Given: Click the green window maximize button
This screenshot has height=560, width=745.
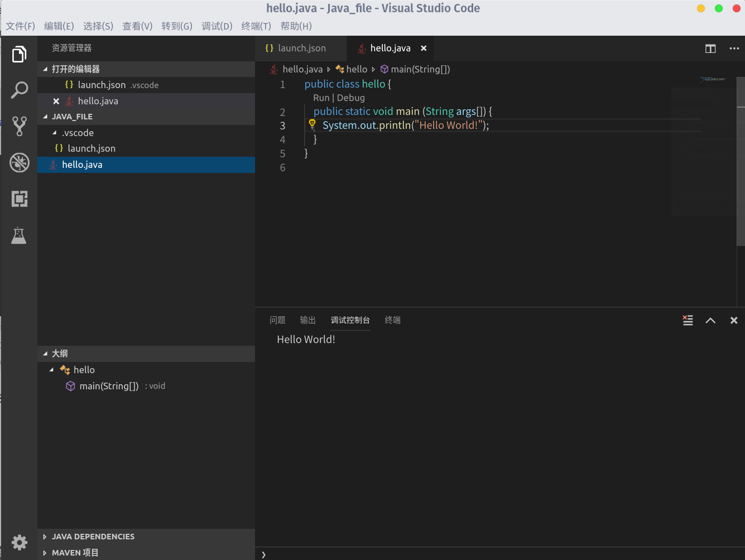Looking at the screenshot, I should (x=719, y=8).
